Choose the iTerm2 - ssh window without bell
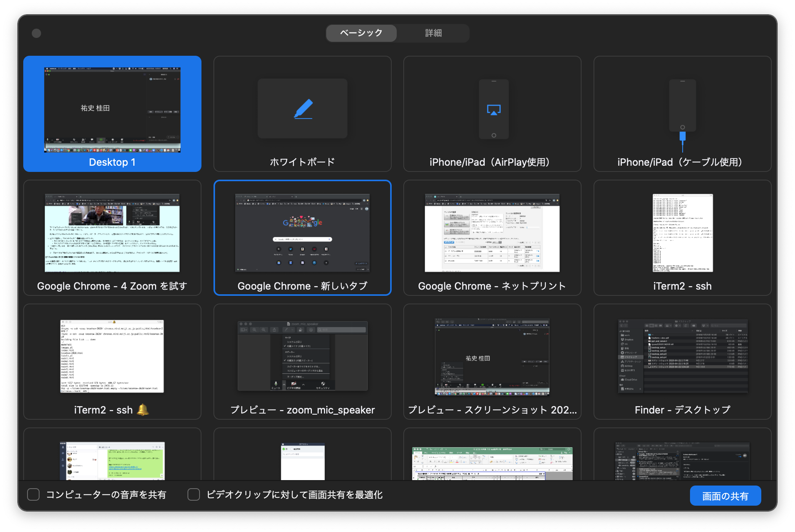The image size is (795, 532). 682,238
